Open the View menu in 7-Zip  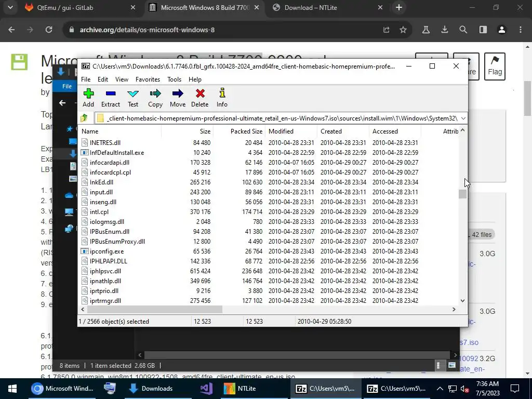coord(122,79)
